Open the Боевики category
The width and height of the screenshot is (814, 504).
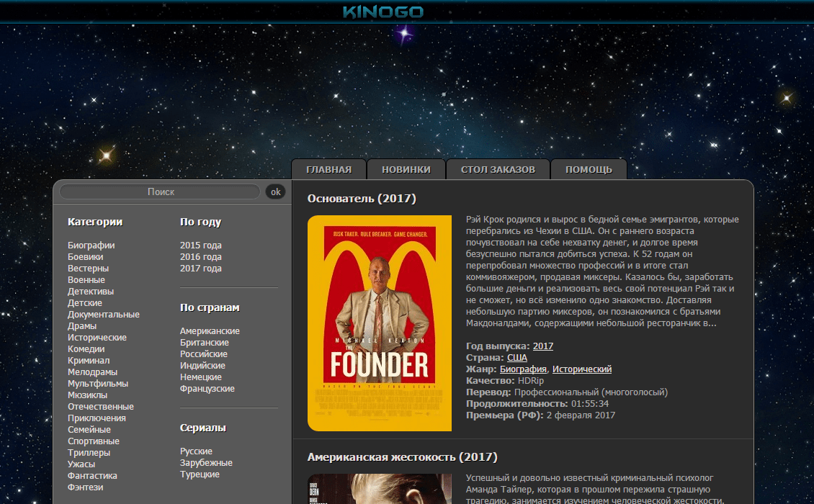click(85, 256)
